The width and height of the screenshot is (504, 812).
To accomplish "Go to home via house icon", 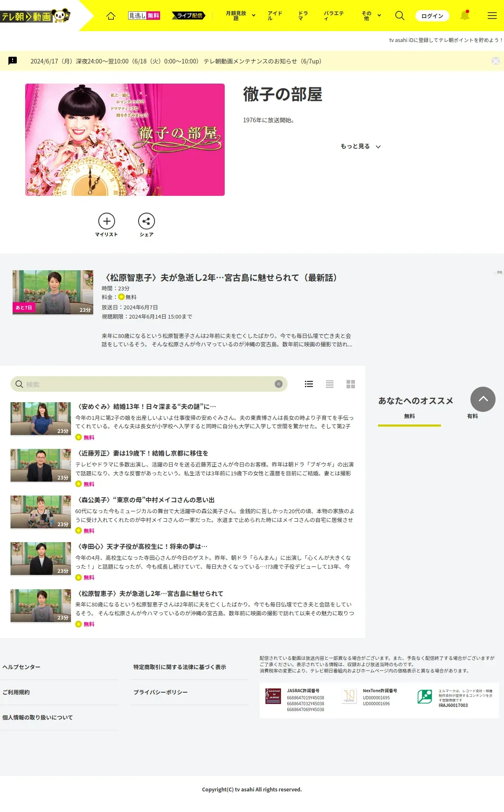I will (111, 16).
